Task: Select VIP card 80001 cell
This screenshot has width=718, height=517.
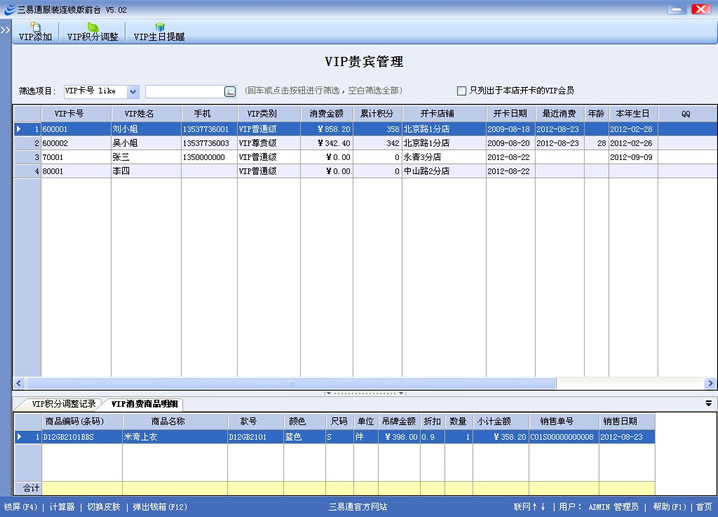Action: click(x=76, y=171)
